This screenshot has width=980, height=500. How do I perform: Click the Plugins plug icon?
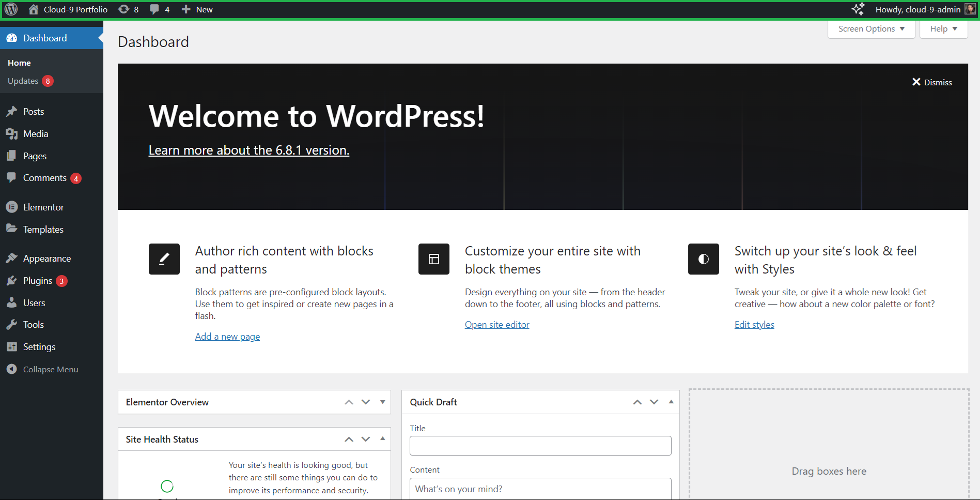click(12, 280)
